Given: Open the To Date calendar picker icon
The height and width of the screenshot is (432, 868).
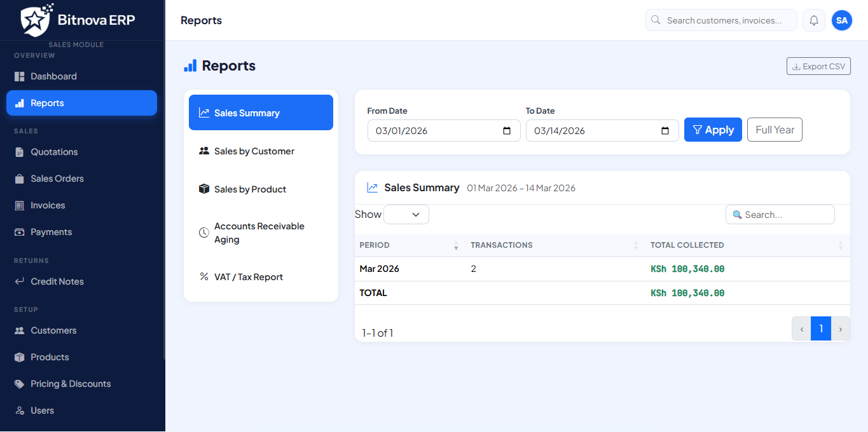Looking at the screenshot, I should point(665,131).
